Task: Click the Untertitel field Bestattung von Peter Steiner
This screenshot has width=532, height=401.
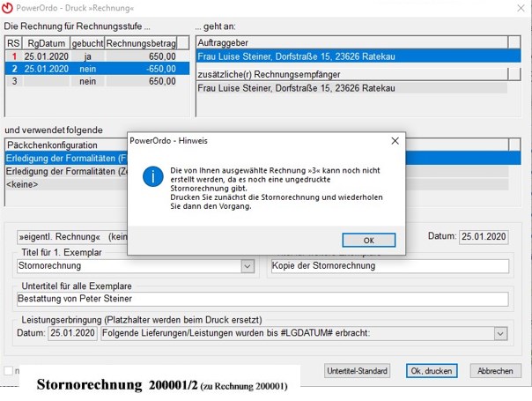Action: tap(262, 299)
